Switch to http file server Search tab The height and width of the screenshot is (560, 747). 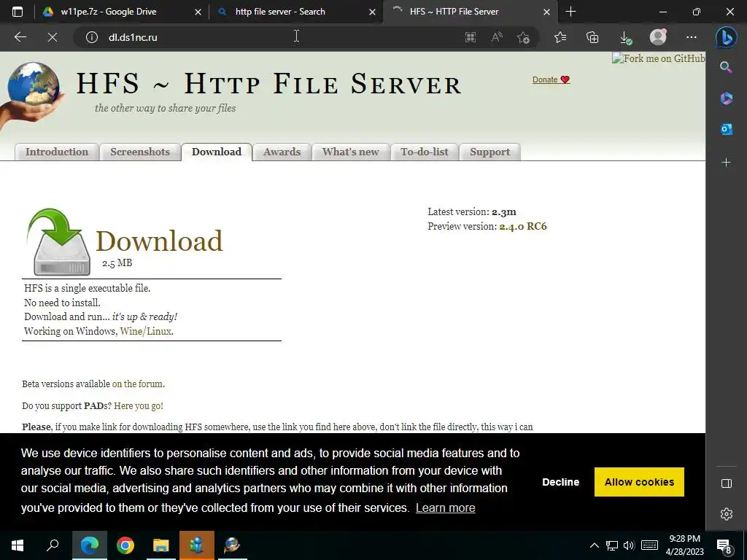[280, 12]
